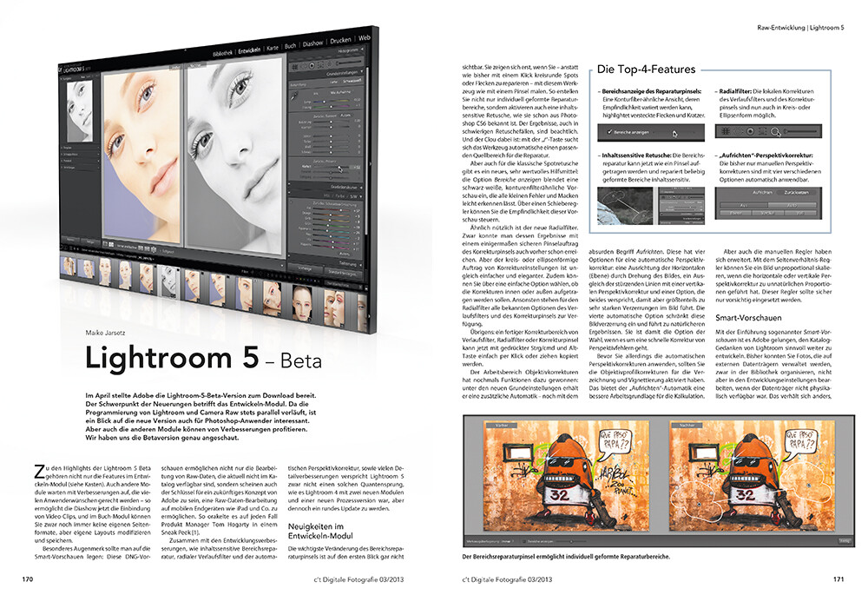
Task: Pick the white balance eyedropper tool
Action: [294, 97]
